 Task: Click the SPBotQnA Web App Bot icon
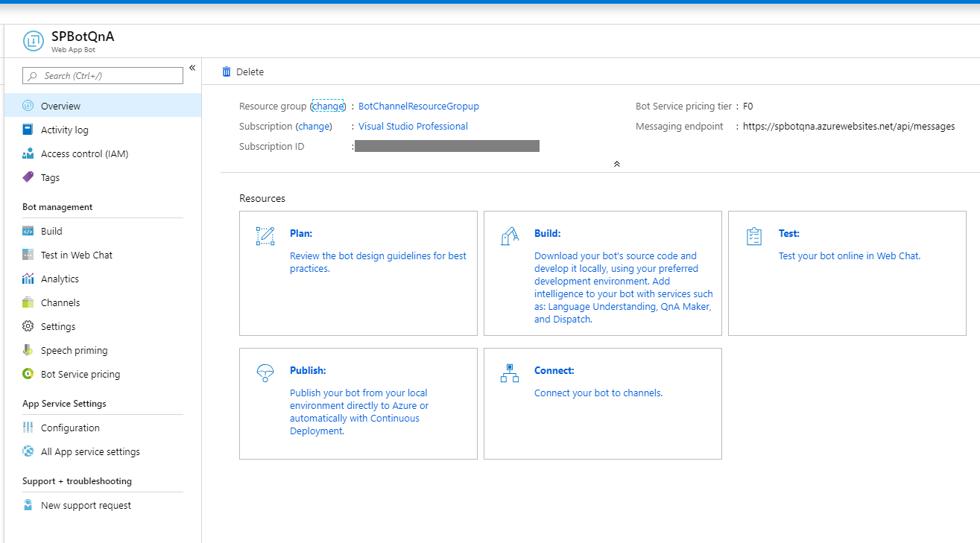[x=34, y=42]
